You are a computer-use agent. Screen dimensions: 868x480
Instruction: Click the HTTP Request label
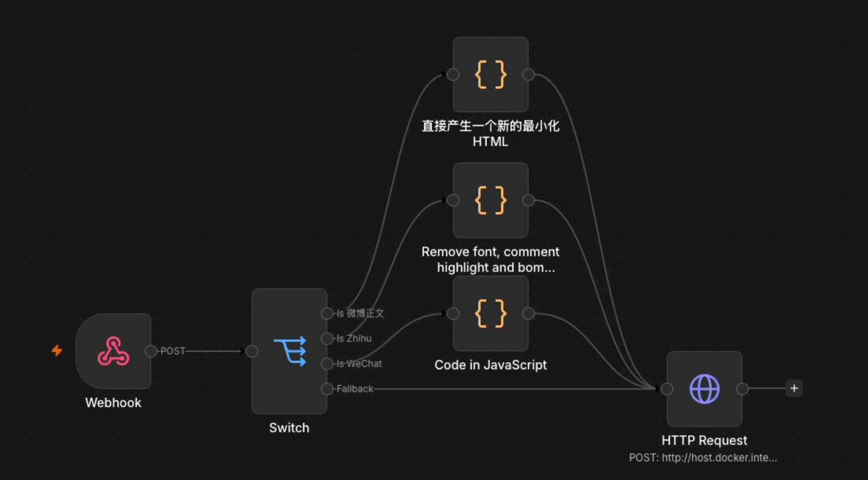pos(704,440)
